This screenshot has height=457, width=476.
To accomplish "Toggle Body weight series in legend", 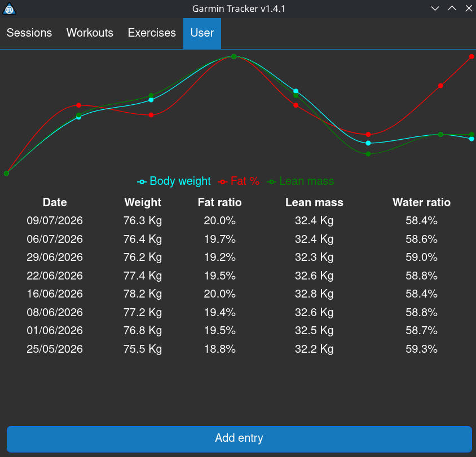I will pyautogui.click(x=174, y=181).
